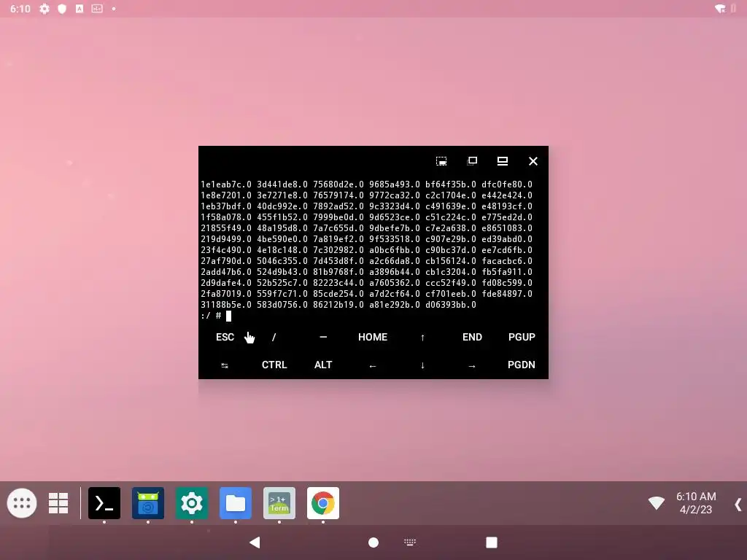
Task: Select file entry d06393bb.0
Action: tap(451, 305)
